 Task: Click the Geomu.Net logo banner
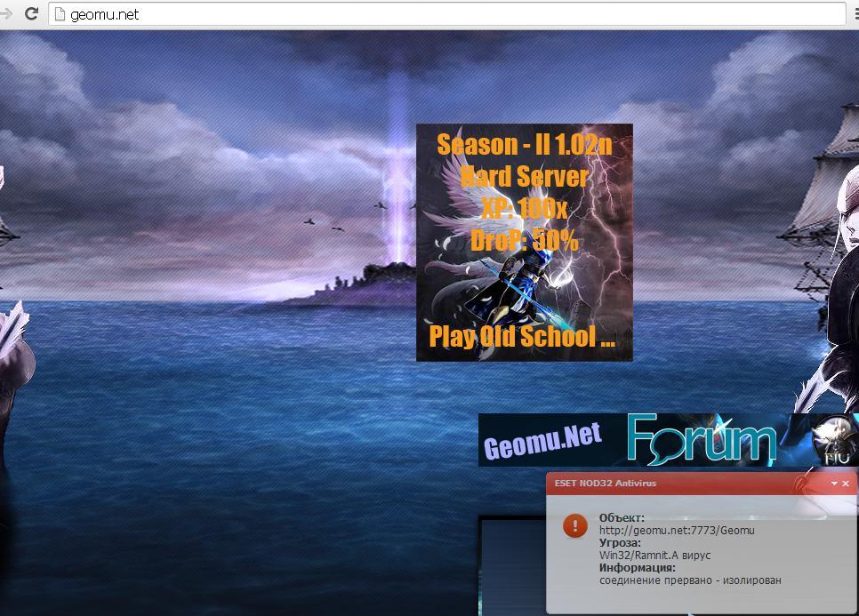[542, 441]
